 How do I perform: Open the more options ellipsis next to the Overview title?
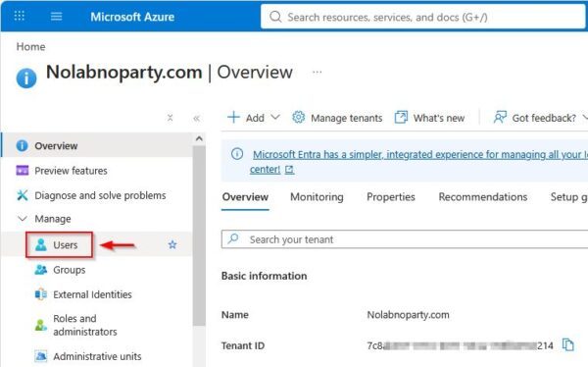click(318, 72)
